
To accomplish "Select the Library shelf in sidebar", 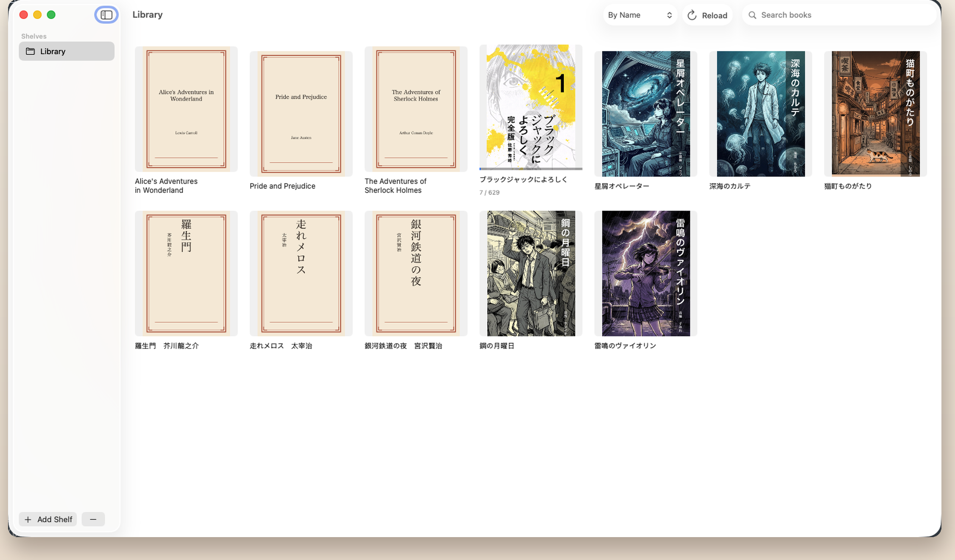I will (67, 51).
